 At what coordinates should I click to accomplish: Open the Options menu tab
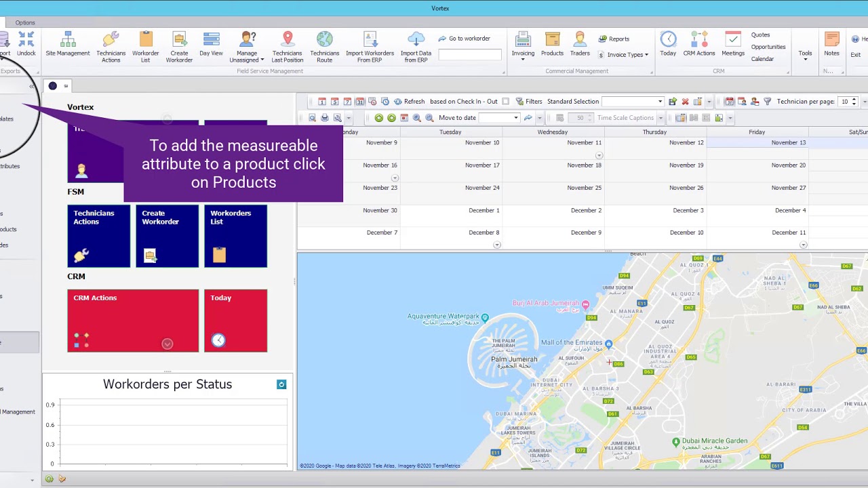25,22
